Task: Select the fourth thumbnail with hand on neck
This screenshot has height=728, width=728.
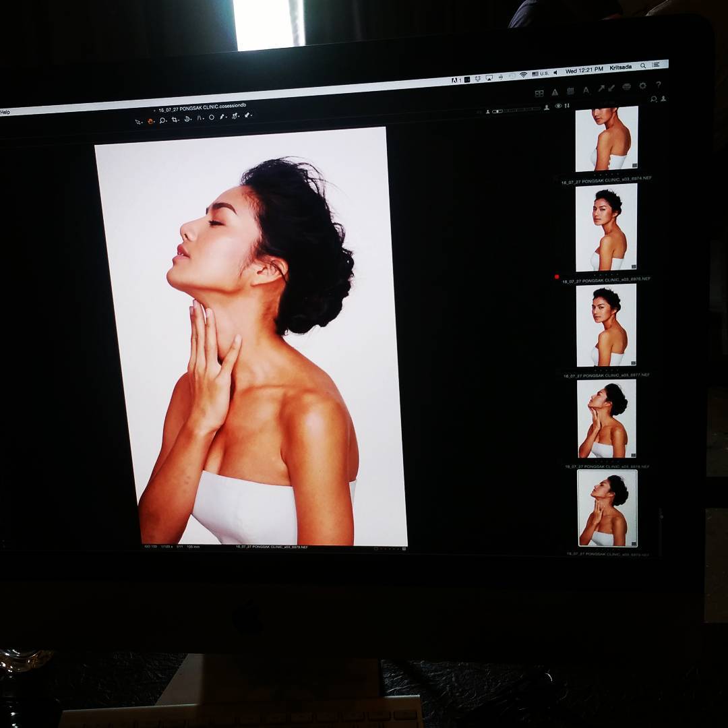Action: pos(607,419)
